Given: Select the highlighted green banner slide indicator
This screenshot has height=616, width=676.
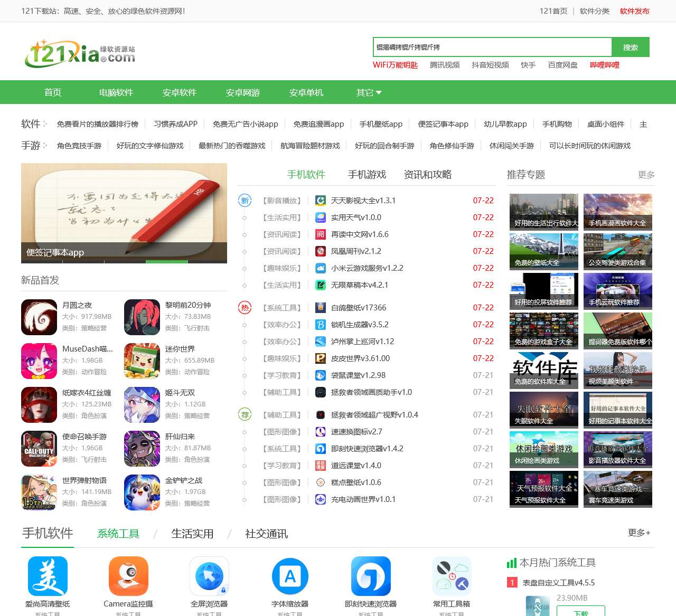Looking at the screenshot, I should (x=166, y=262).
